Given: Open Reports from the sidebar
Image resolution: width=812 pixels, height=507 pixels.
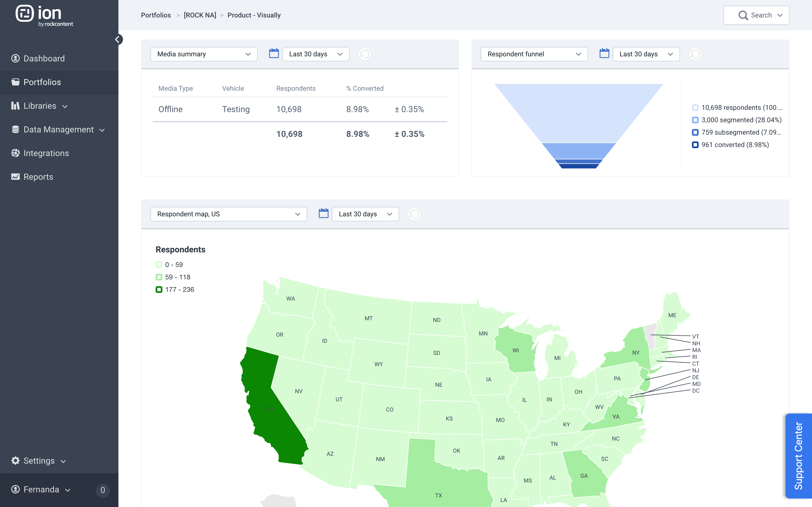Looking at the screenshot, I should tap(38, 177).
